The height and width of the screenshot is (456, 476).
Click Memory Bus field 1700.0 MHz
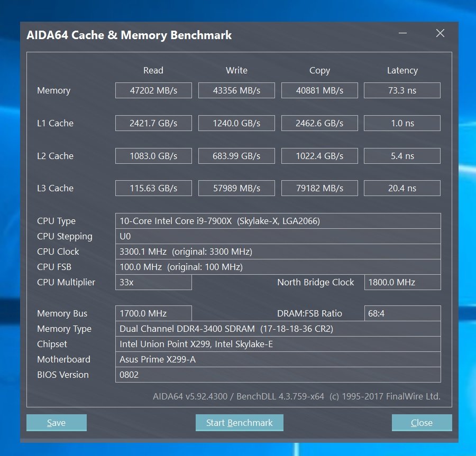coord(153,313)
